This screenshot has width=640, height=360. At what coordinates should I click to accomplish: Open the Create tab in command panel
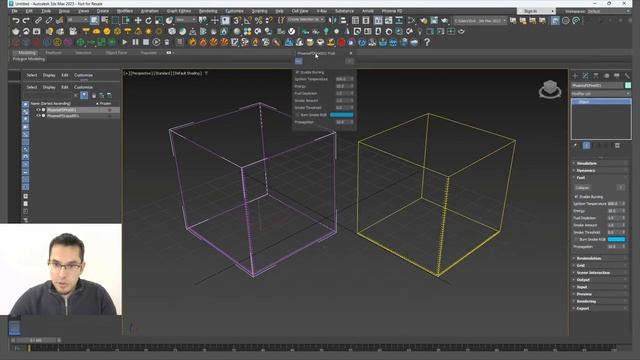click(x=575, y=76)
